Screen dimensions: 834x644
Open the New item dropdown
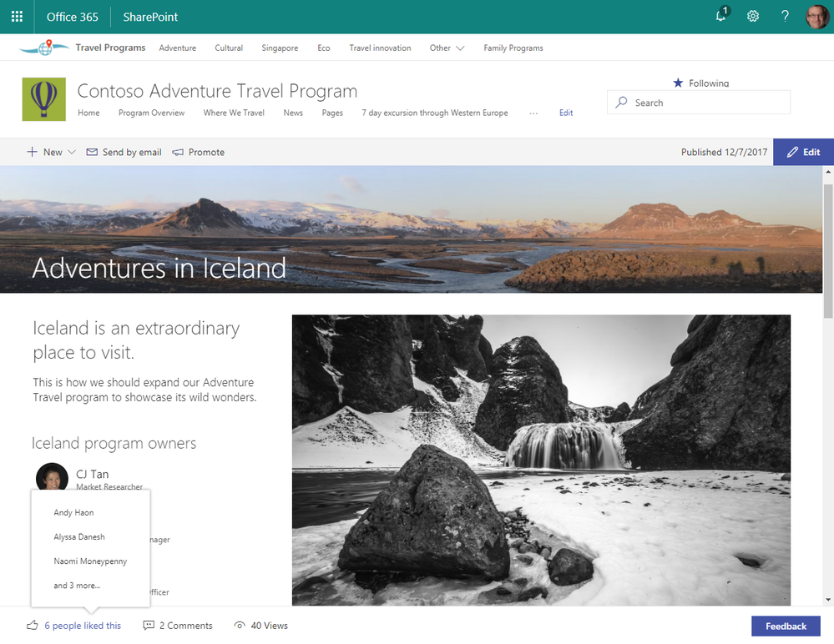(x=51, y=152)
